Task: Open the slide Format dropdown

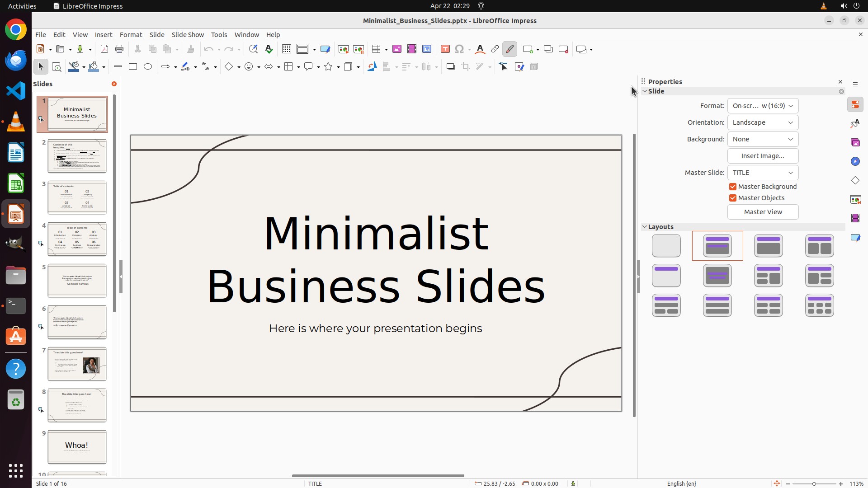Action: [x=763, y=106]
